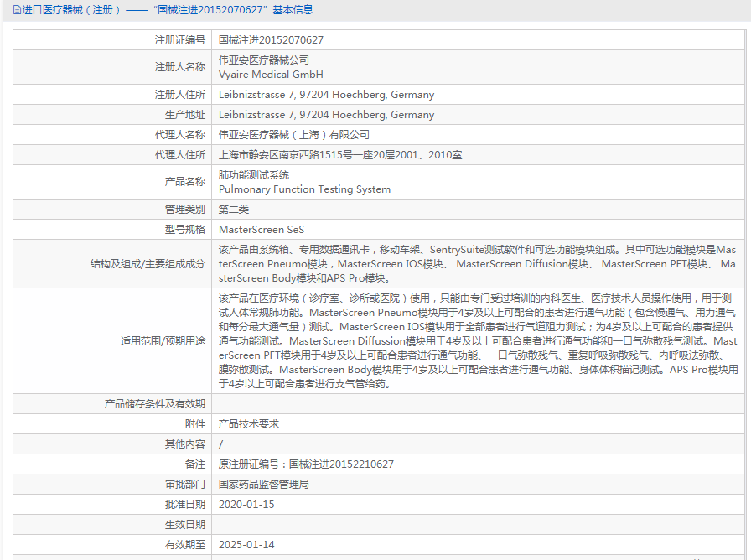Screen dimensions: 751x560
Task: Click the label '代理人住所'
Action: point(180,155)
